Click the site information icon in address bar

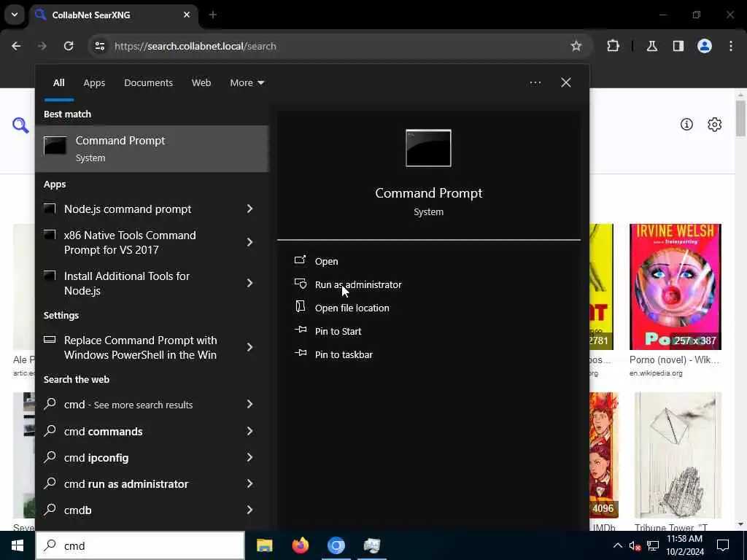(99, 46)
